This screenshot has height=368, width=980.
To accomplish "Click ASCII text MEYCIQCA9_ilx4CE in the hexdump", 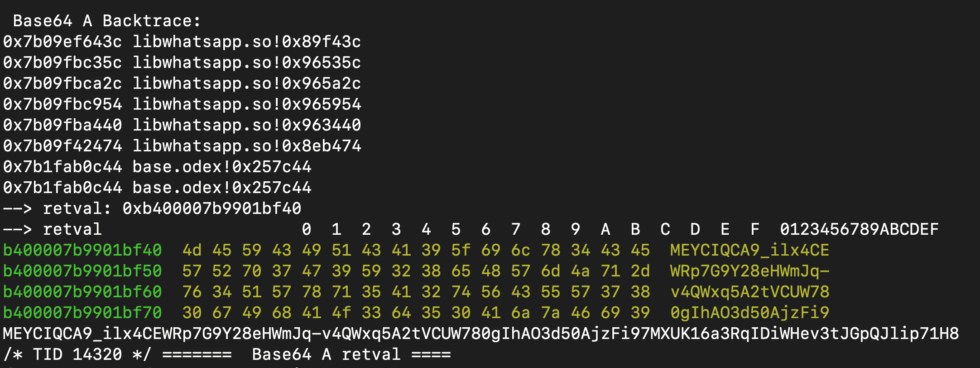I will pyautogui.click(x=749, y=250).
